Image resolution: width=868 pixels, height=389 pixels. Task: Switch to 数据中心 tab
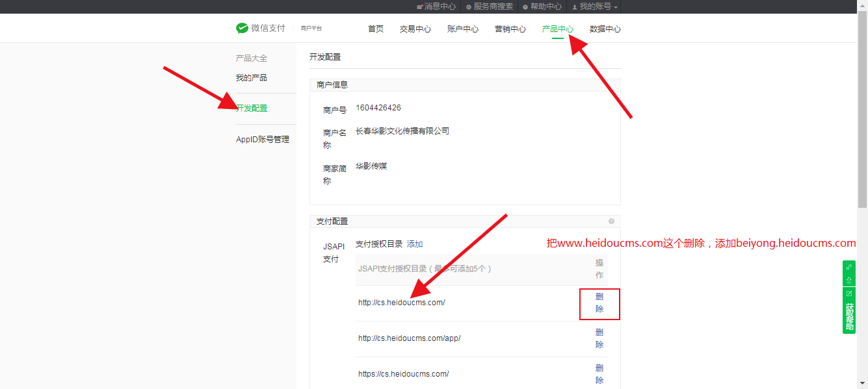pyautogui.click(x=605, y=29)
